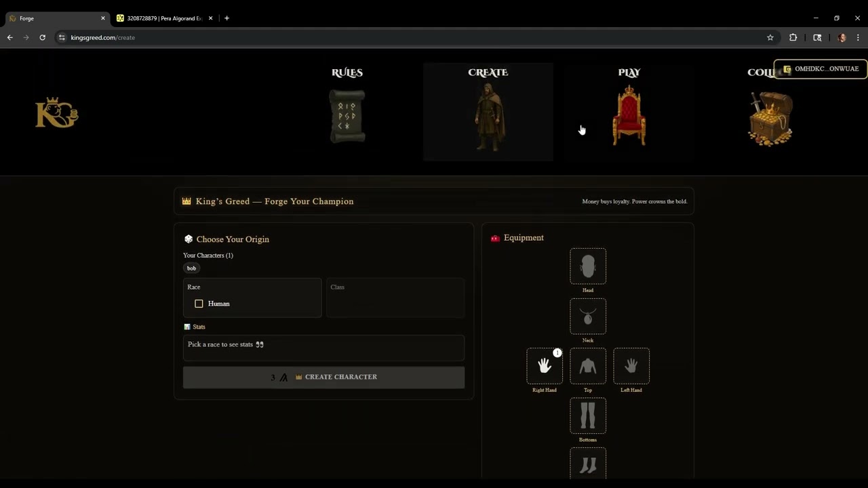Viewport: 868px width, 488px height.
Task: Click the badge on Right Hand slot
Action: pos(557,352)
